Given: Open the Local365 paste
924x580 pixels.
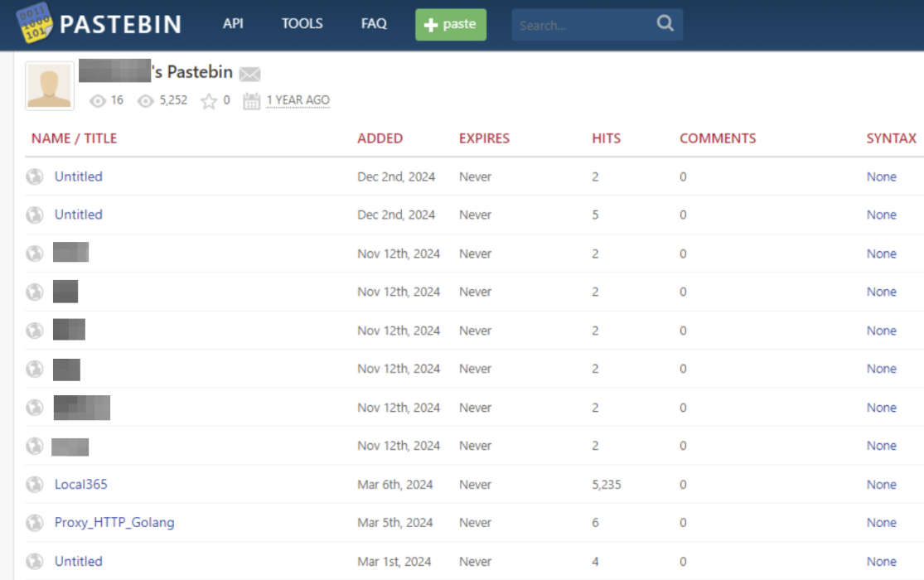Looking at the screenshot, I should 80,484.
